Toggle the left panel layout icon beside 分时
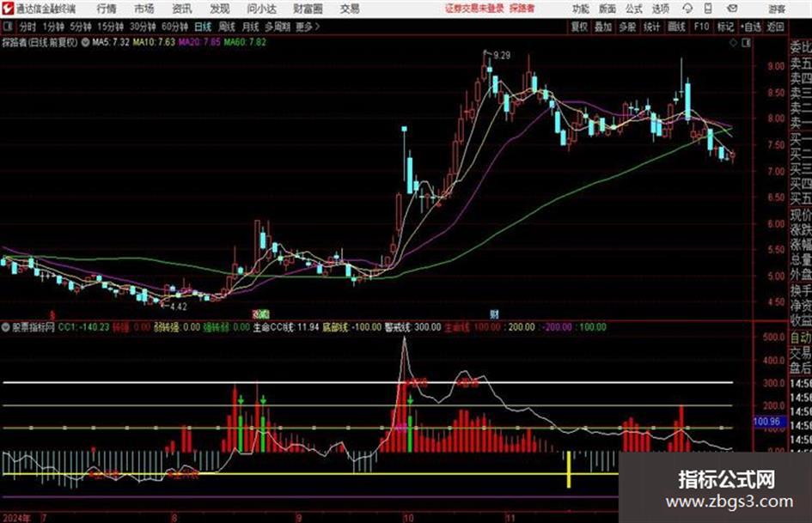Image resolution: width=812 pixels, height=523 pixels. tap(7, 27)
